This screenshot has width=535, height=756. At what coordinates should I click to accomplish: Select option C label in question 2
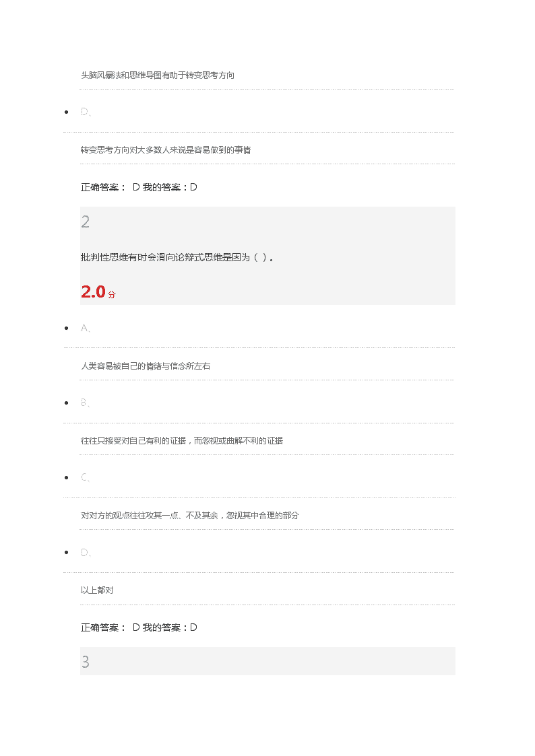pyautogui.click(x=86, y=477)
